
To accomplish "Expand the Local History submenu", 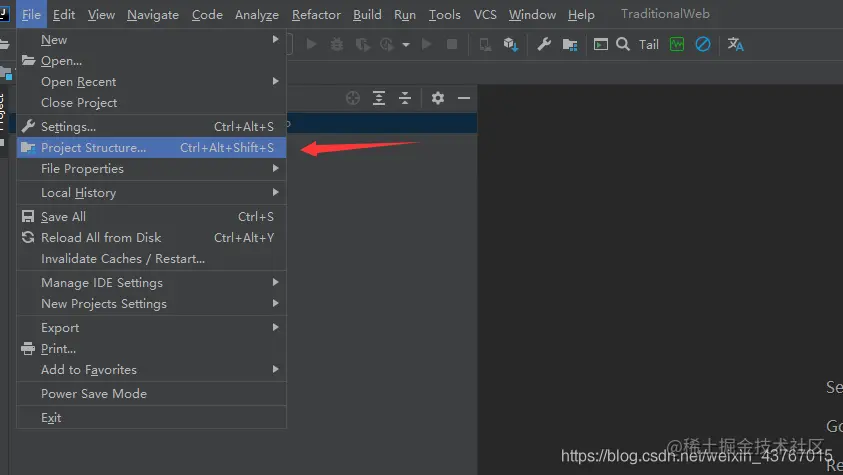I will coord(152,193).
